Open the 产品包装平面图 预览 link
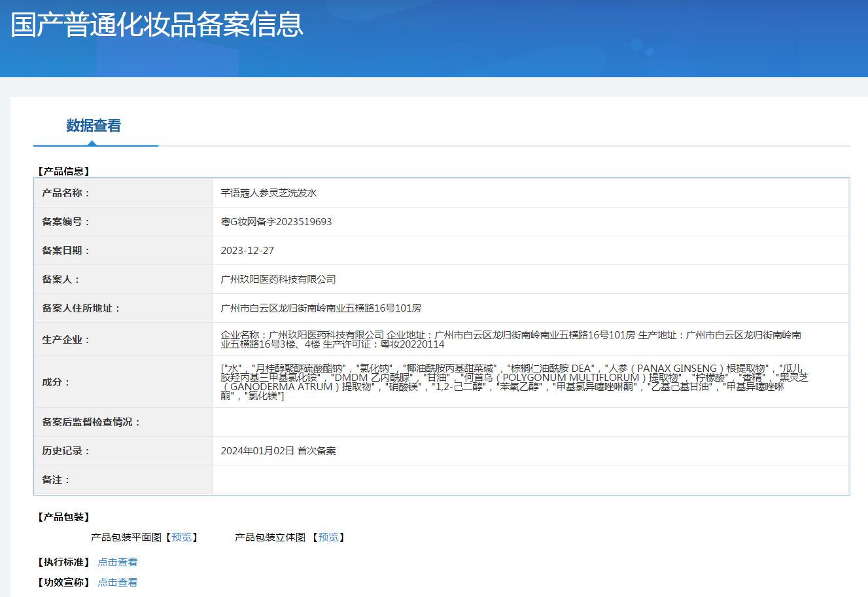 tap(181, 537)
